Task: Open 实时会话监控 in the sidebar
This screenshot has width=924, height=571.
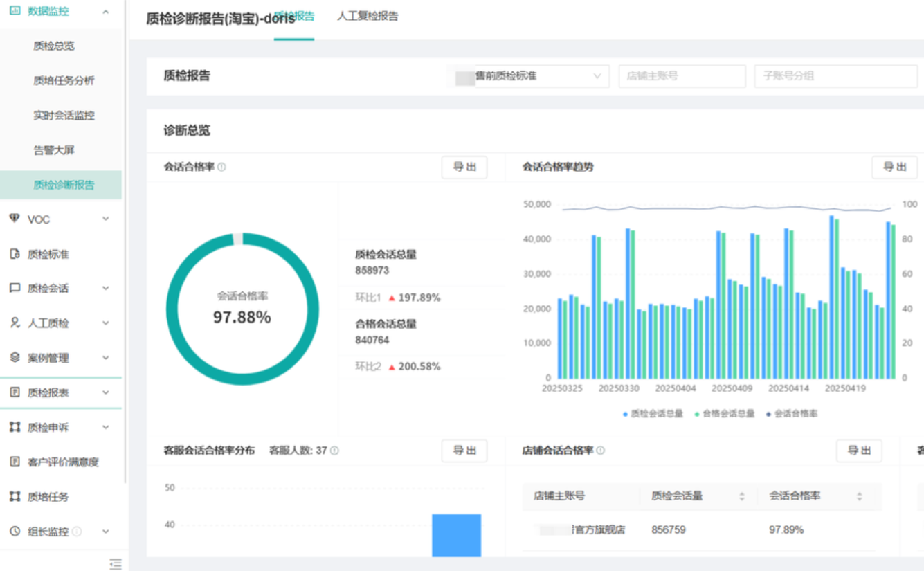Action: coord(64,116)
